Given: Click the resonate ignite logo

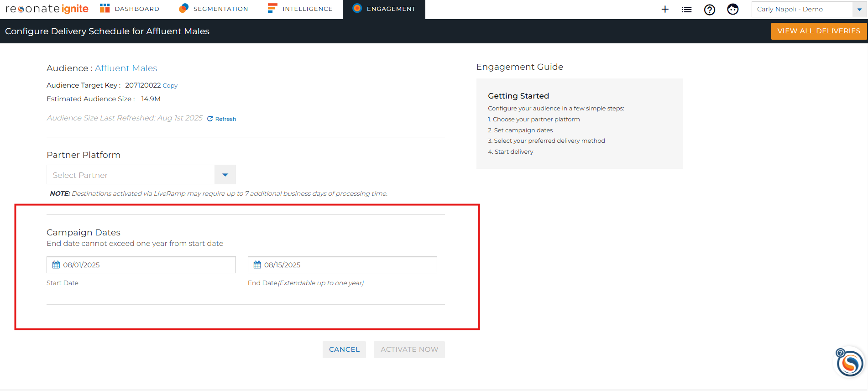Looking at the screenshot, I should (47, 9).
